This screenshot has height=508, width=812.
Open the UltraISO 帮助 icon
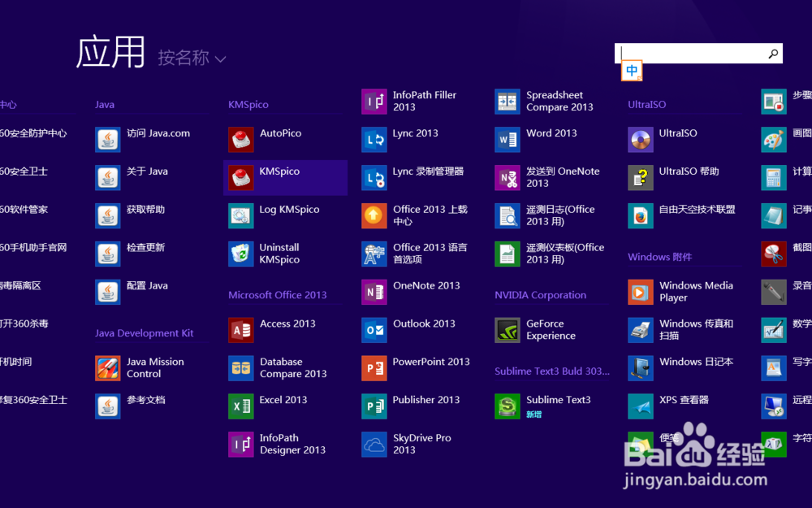point(641,178)
